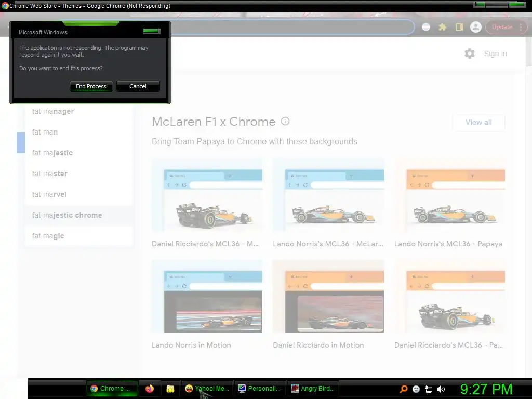Click the info icon beside McLaren F1 x Chrome
This screenshot has height=399, width=532.
pos(285,121)
